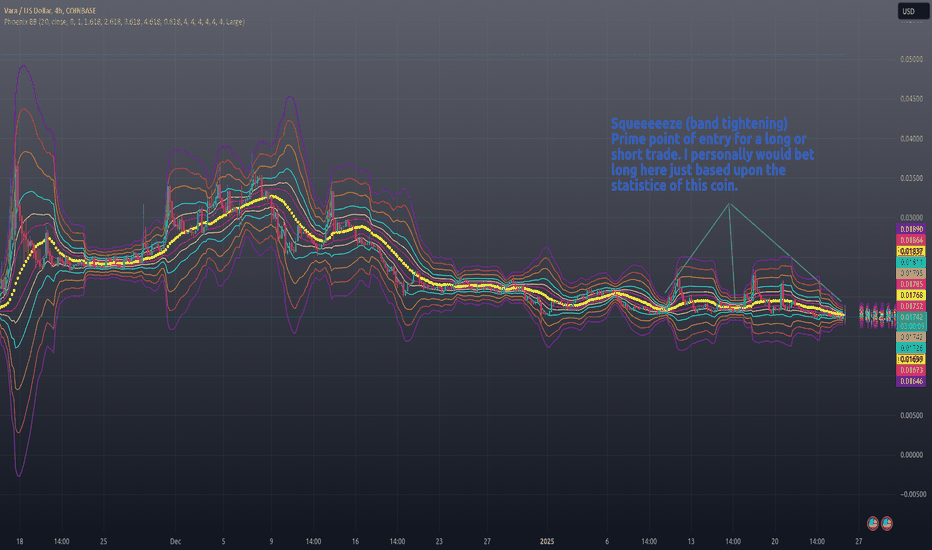
Task: Click the 2025 year label on time axis
Action: [x=547, y=541]
